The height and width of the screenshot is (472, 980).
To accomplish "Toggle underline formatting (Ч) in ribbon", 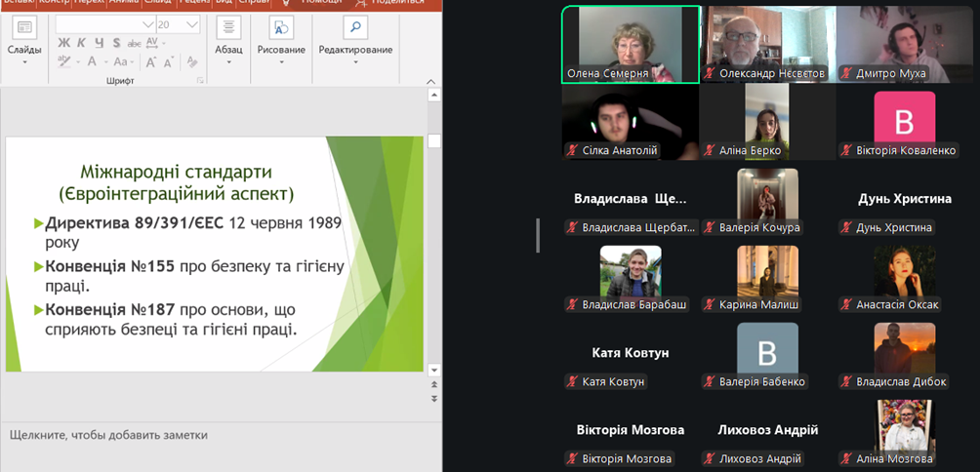I will coord(99,43).
